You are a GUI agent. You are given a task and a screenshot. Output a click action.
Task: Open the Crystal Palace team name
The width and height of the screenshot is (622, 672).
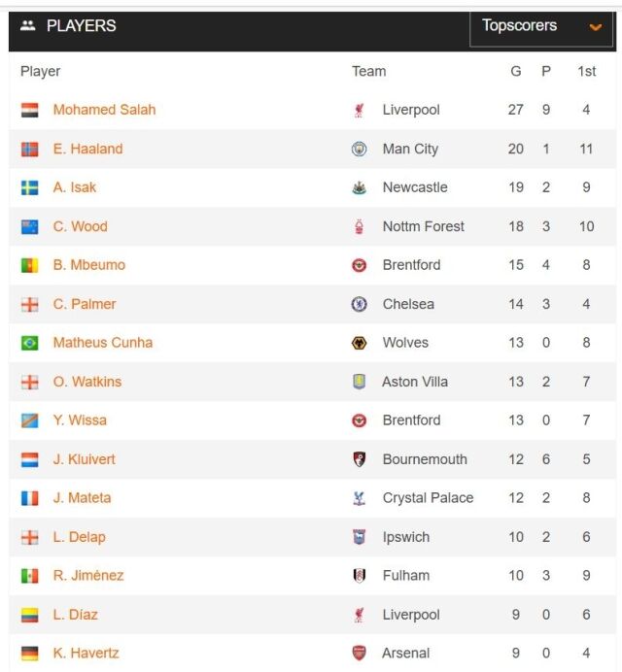428,498
